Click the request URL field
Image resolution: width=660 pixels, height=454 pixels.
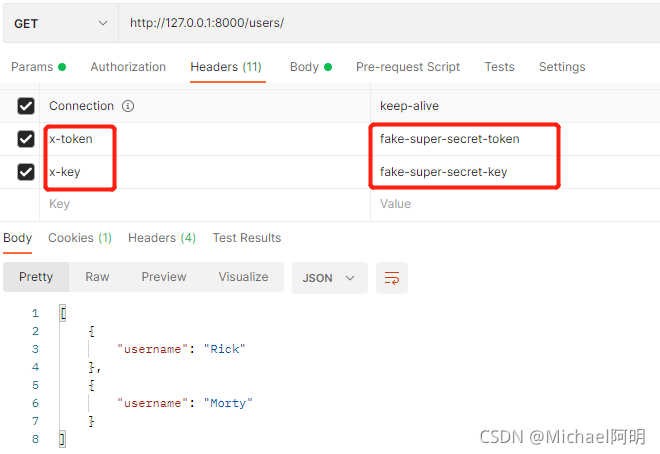389,23
